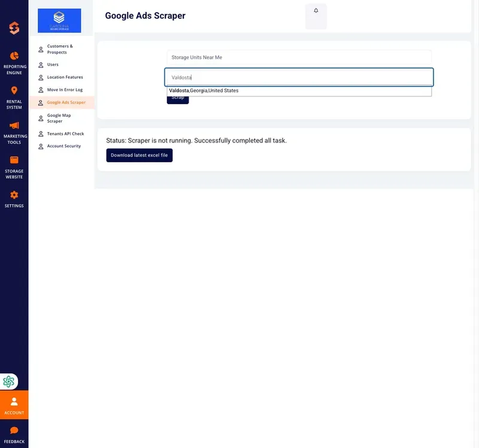Viewport: 479px width, 448px height.
Task: Click the scraper status message text
Action: click(x=196, y=141)
